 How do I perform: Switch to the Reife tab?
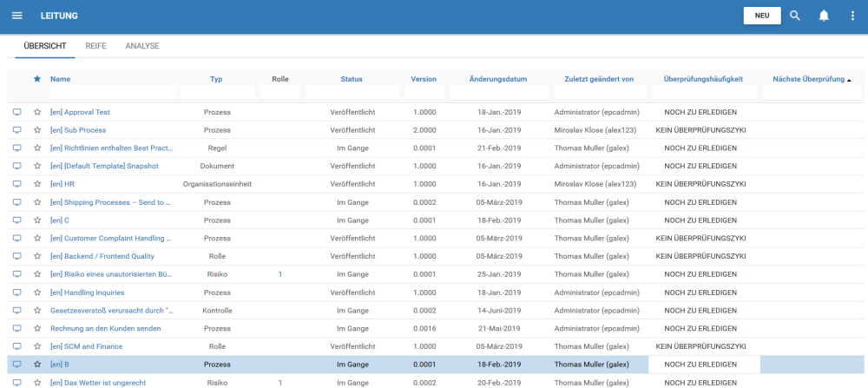coord(95,46)
